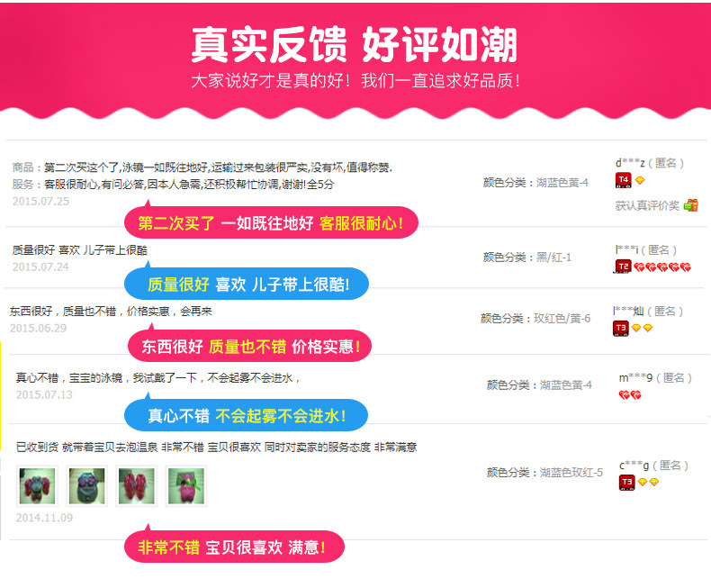The width and height of the screenshot is (711, 588).
Task: Click the pink bubble 第二次买了 一如既往地好
Action: (x=271, y=222)
